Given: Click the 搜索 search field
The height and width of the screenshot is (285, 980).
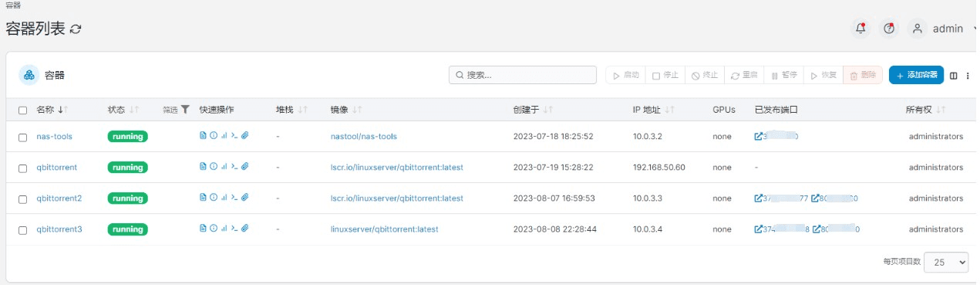Looking at the screenshot, I should (x=523, y=75).
